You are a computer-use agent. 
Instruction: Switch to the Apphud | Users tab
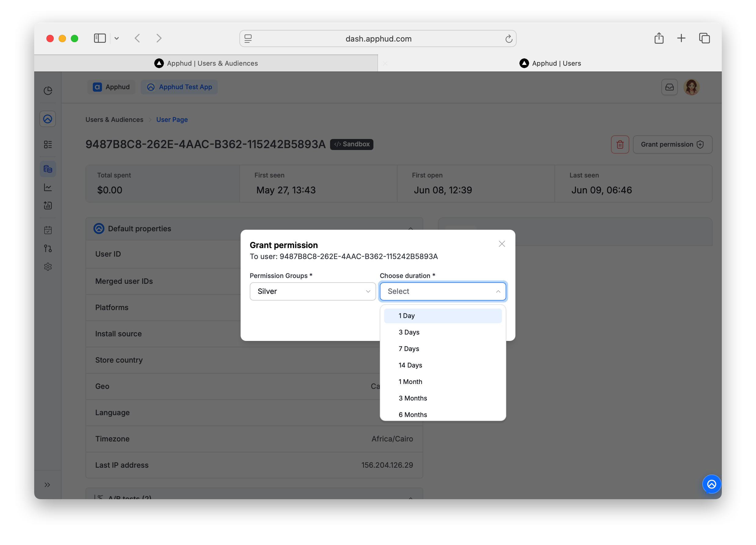[550, 63]
